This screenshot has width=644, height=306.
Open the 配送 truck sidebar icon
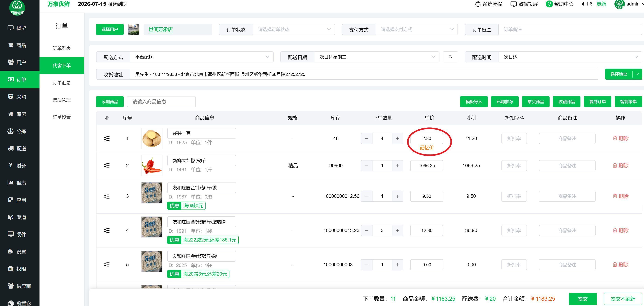point(10,148)
